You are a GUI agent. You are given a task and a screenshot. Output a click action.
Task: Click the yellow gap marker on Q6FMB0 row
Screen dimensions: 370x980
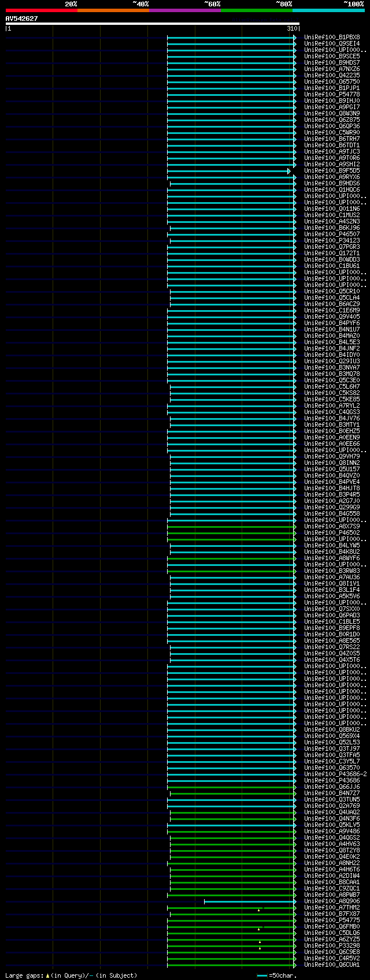coord(259,929)
